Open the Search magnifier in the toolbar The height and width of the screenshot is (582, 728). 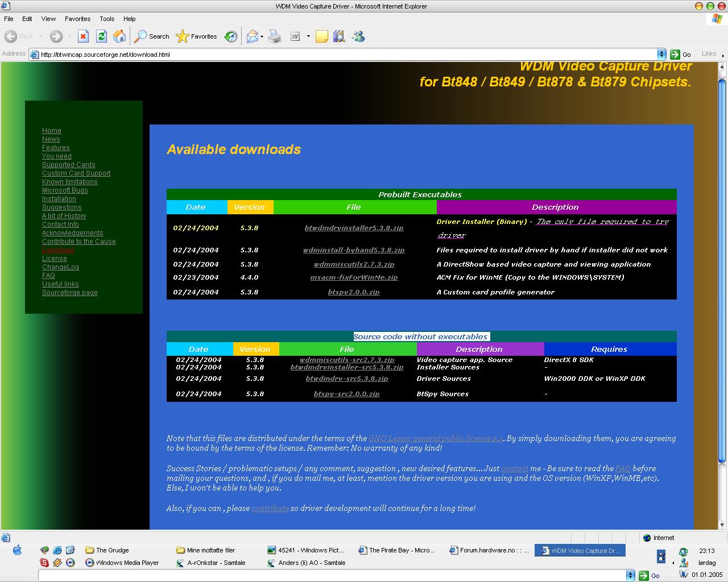[x=152, y=36]
